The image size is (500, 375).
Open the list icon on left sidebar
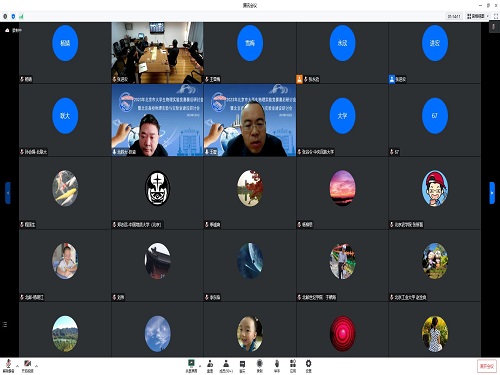[5, 324]
